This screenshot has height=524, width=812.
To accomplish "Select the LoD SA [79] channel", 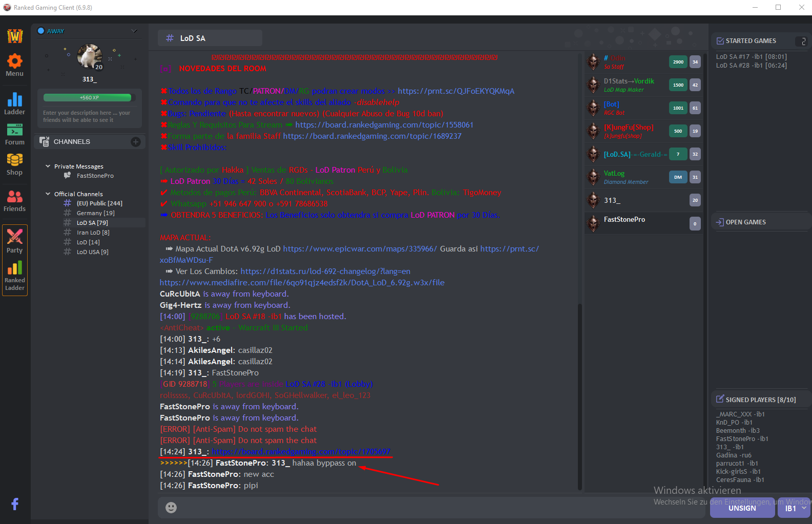I will coord(92,223).
